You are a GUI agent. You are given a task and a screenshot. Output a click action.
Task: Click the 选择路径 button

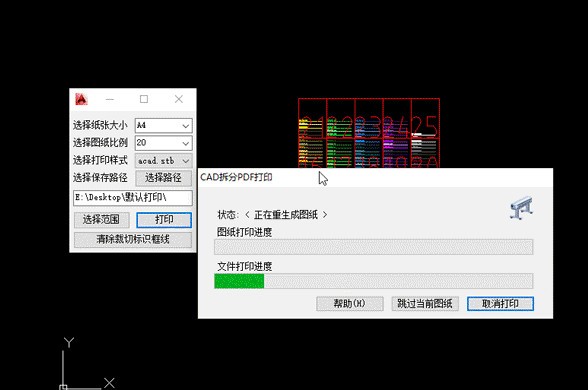point(164,178)
